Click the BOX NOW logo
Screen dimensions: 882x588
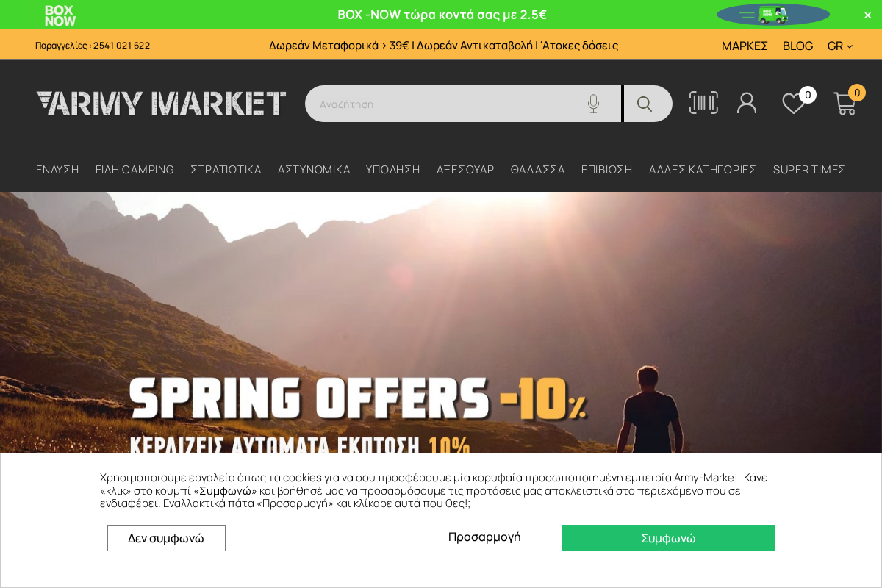click(x=60, y=15)
